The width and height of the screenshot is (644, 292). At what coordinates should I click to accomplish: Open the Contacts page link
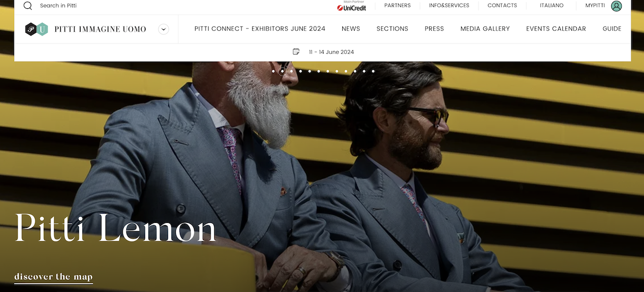502,6
